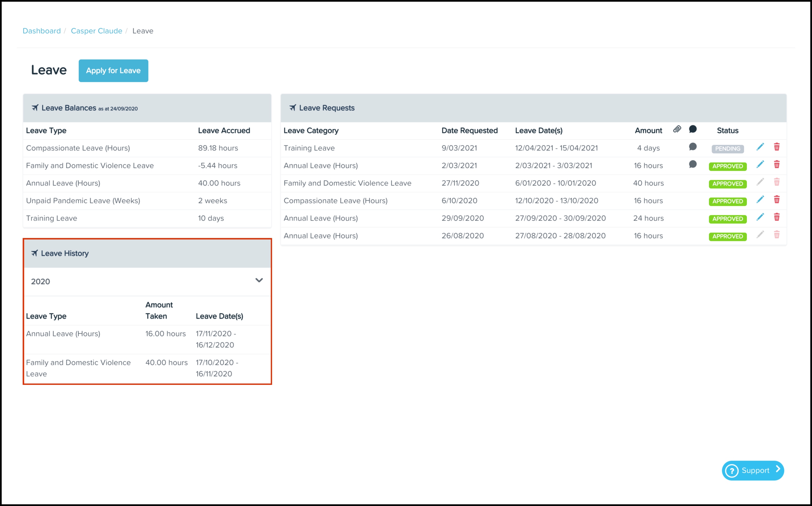Click the PENDING status badge
Image resolution: width=812 pixels, height=506 pixels.
coord(727,149)
